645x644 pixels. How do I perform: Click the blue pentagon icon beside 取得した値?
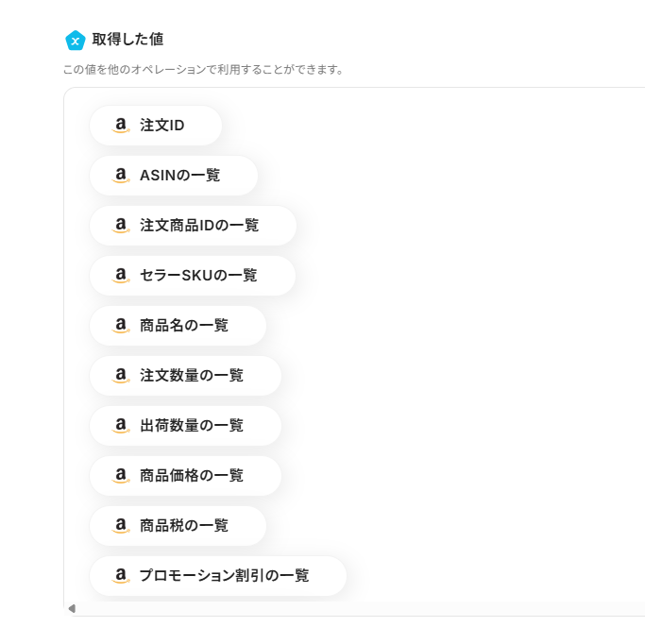pyautogui.click(x=76, y=41)
